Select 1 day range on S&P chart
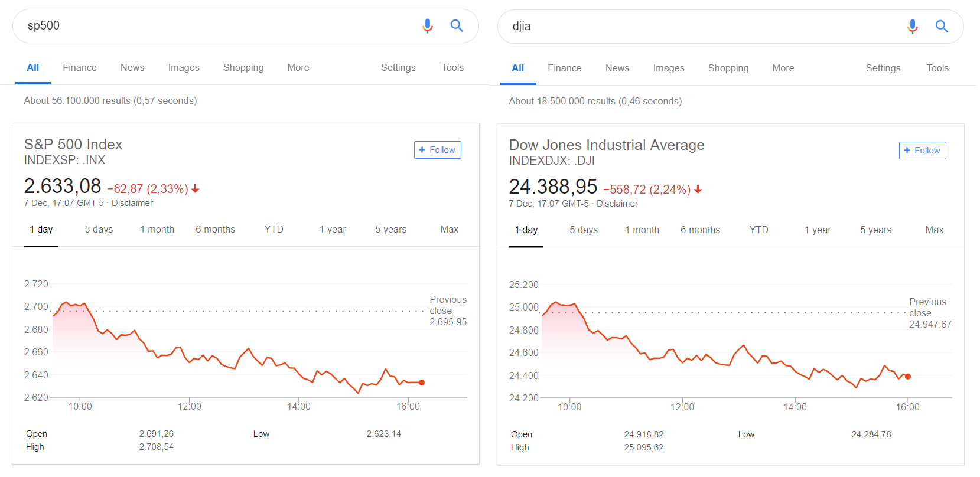Screen dimensions: 980x477 click(41, 229)
